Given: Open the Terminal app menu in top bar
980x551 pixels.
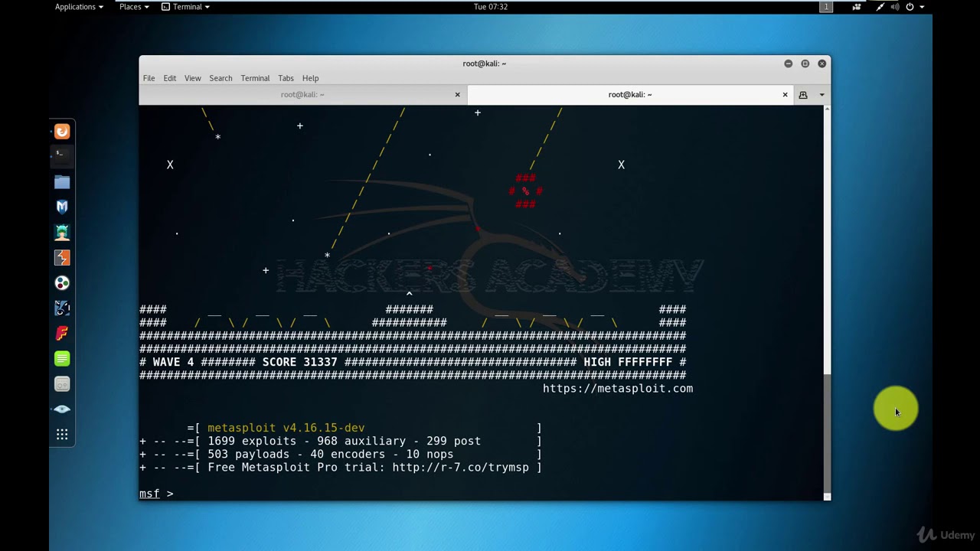Looking at the screenshot, I should (x=186, y=7).
